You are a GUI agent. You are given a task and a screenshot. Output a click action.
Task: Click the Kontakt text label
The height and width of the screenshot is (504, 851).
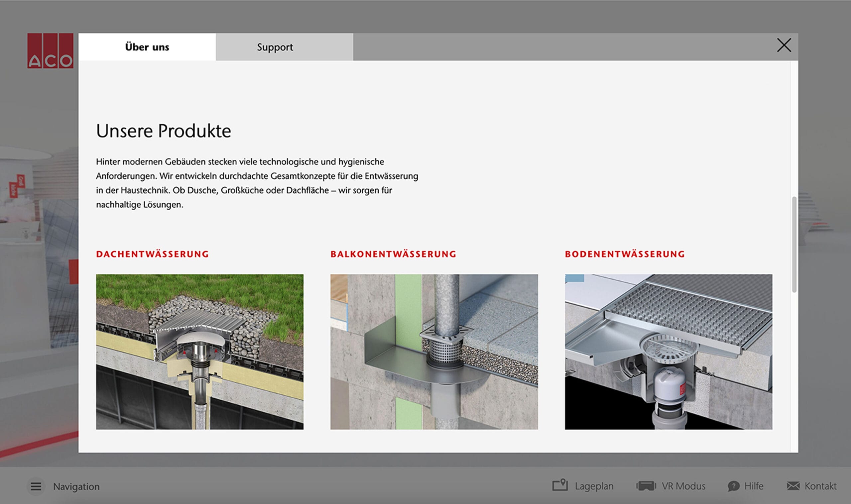pyautogui.click(x=820, y=486)
